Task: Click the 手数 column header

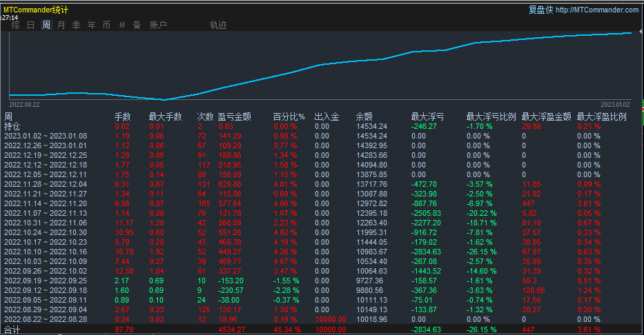Action: (122, 117)
